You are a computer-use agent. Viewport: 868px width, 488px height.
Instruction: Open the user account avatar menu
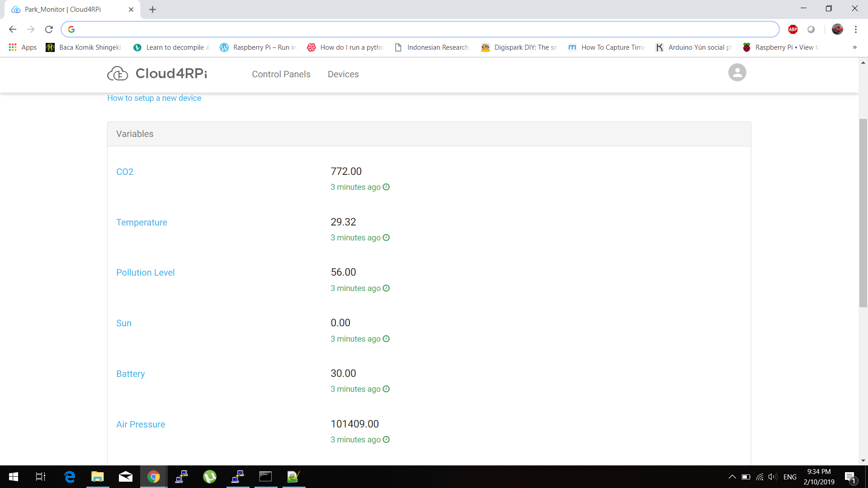[x=737, y=73]
